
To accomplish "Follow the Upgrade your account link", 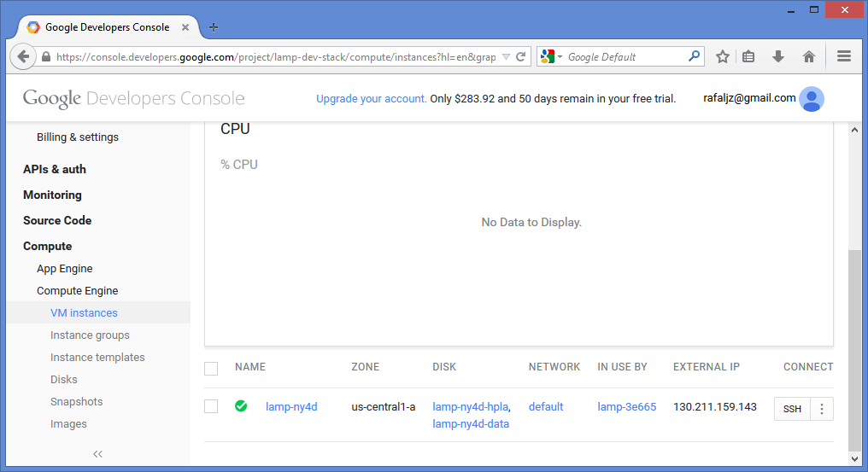I will point(371,98).
